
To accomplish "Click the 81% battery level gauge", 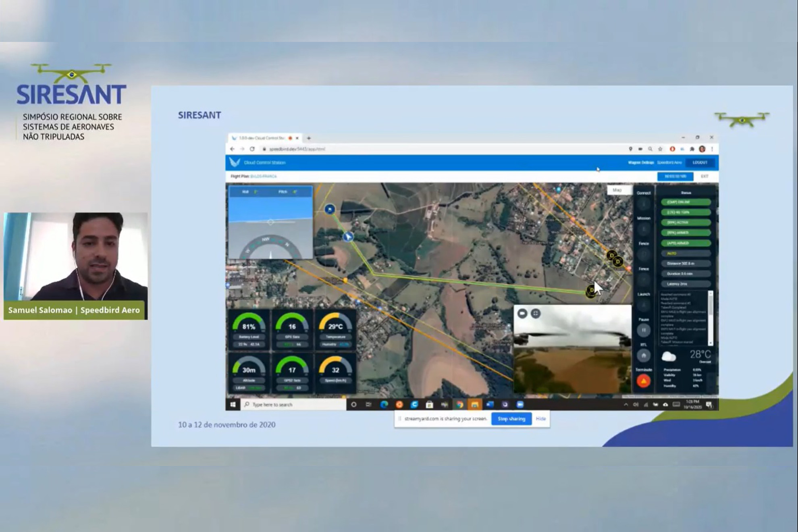I will 249,330.
